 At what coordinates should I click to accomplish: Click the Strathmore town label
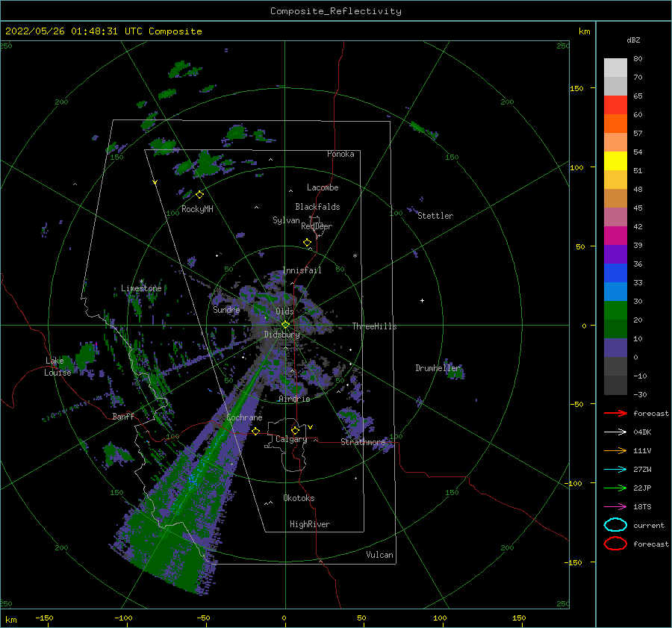[363, 442]
